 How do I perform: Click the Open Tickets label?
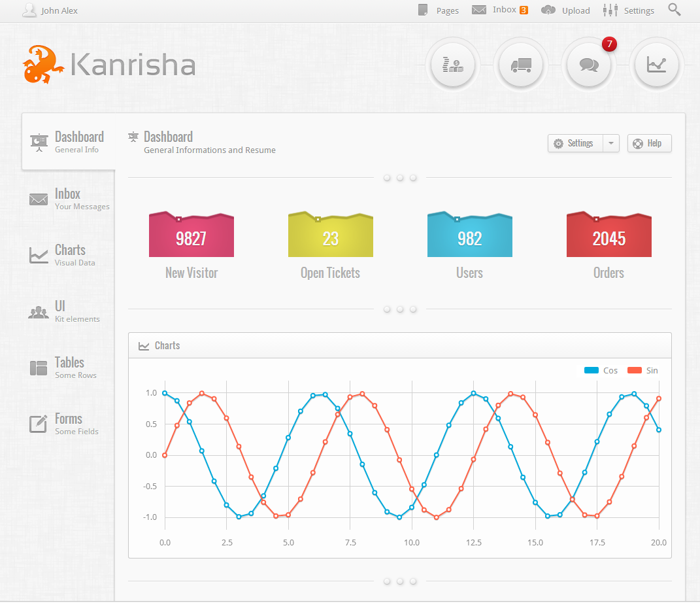330,273
